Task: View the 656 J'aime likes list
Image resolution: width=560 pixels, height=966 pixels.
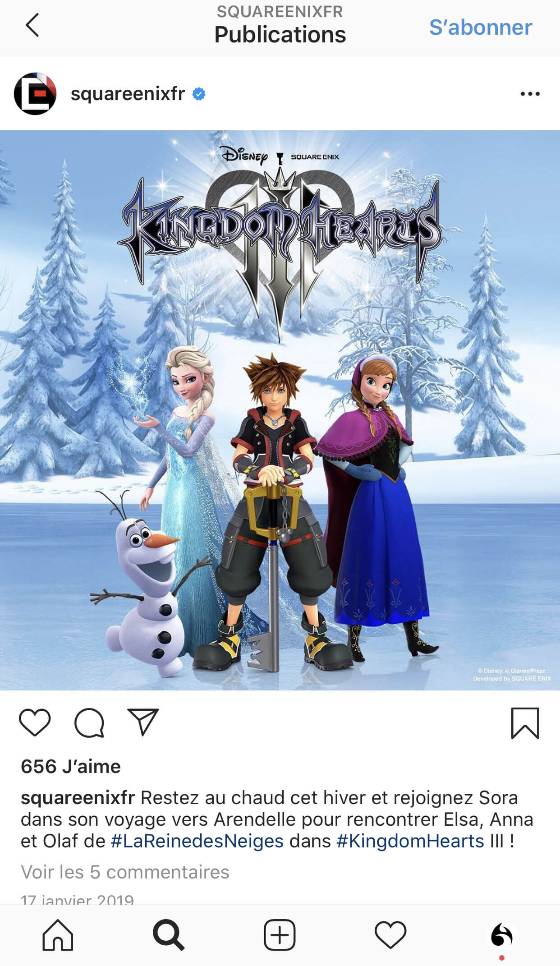Action: (x=71, y=766)
